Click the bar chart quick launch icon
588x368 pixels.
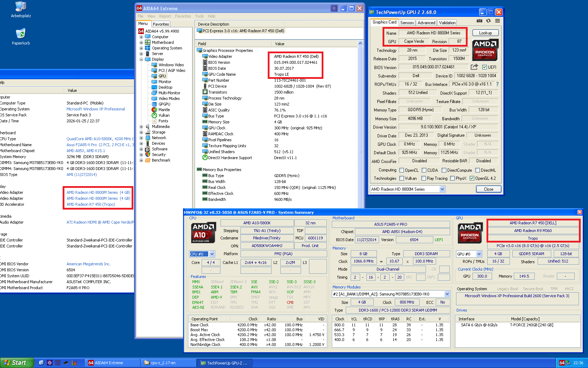(74, 363)
